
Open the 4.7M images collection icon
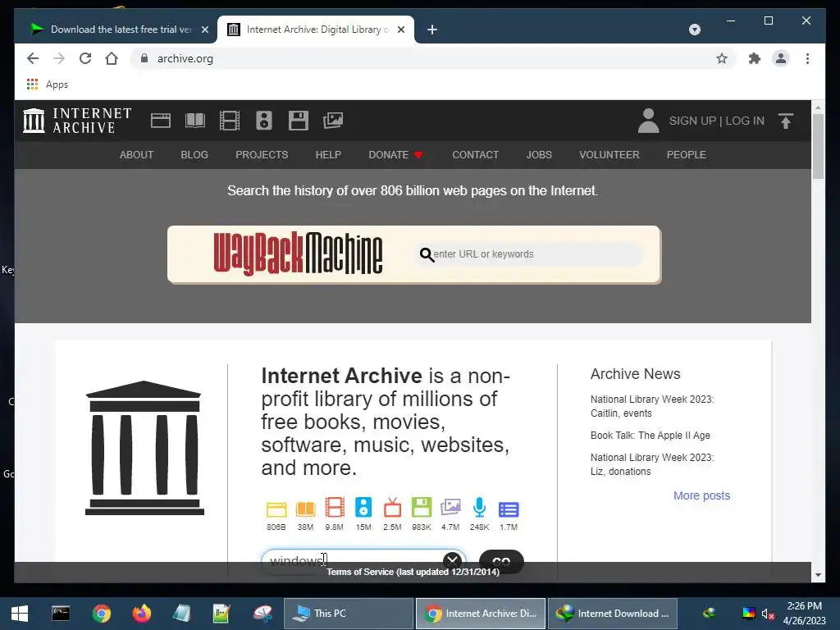coord(450,507)
